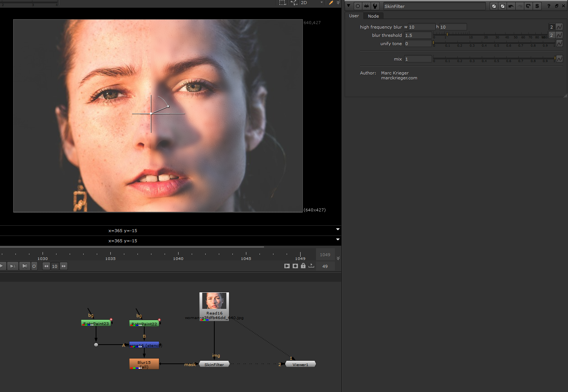Click the S script button in the properties panel header

[x=537, y=6]
